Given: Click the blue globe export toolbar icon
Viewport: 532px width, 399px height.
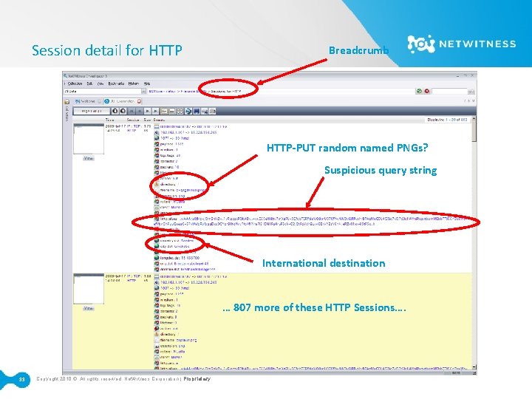Looking at the screenshot, I should pyautogui.click(x=188, y=111).
